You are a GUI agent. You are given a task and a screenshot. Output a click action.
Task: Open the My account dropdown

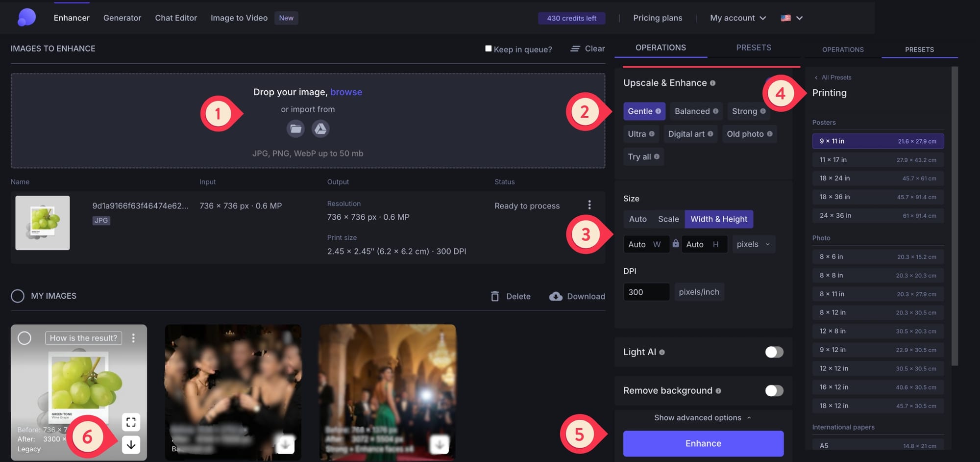click(x=737, y=18)
